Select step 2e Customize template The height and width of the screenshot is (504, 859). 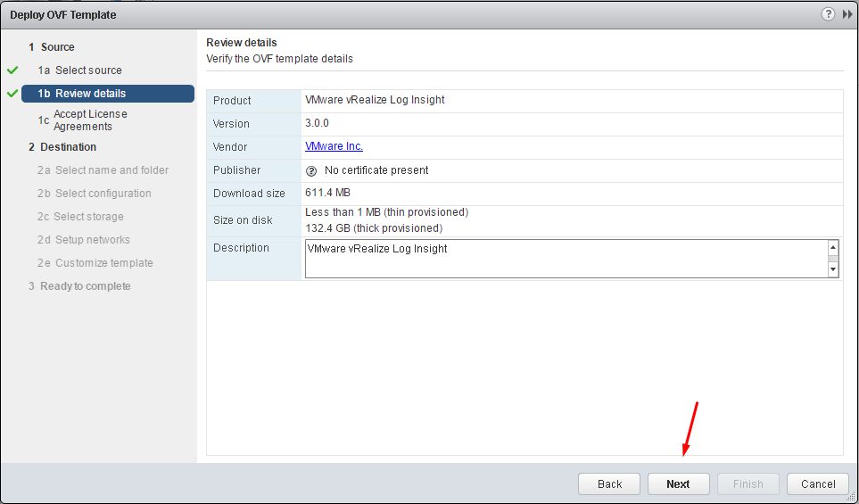point(95,263)
